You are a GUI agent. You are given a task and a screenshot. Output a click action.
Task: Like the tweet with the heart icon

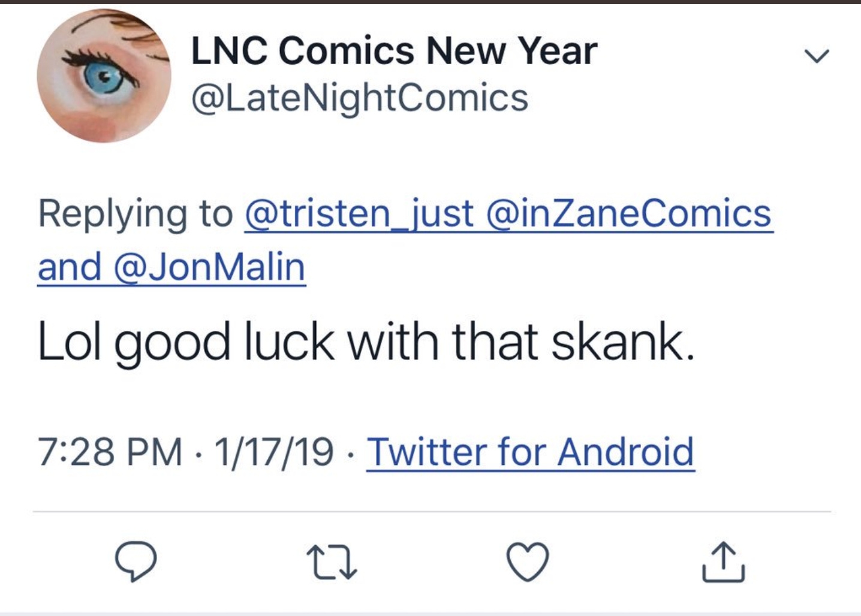click(x=528, y=562)
